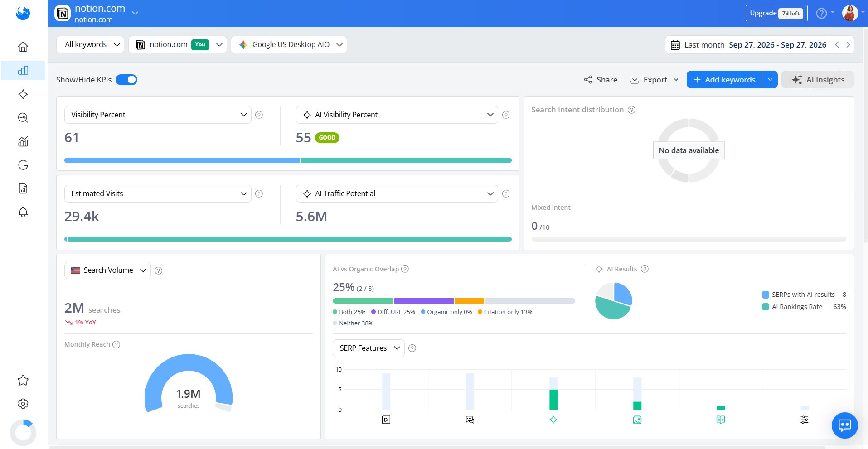Click the help question mark in the header
868x449 pixels.
click(x=821, y=13)
